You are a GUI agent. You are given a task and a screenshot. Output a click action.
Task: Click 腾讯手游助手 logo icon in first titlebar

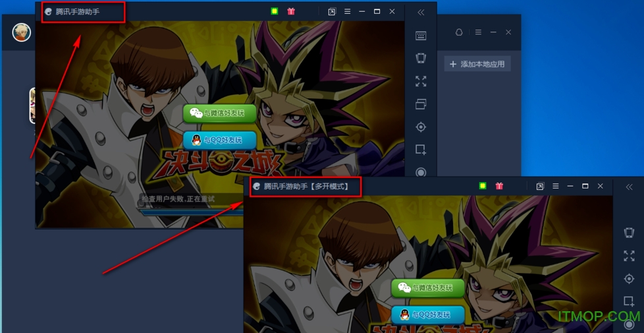click(48, 12)
